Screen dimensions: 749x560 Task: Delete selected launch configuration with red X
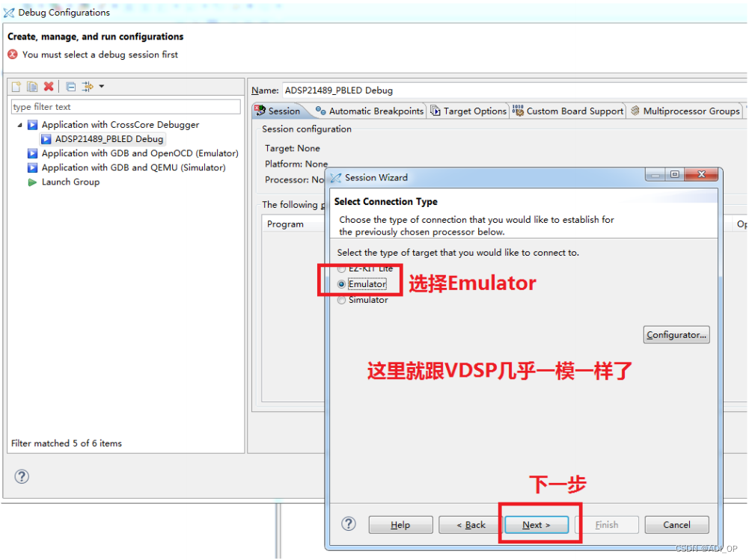coord(48,87)
